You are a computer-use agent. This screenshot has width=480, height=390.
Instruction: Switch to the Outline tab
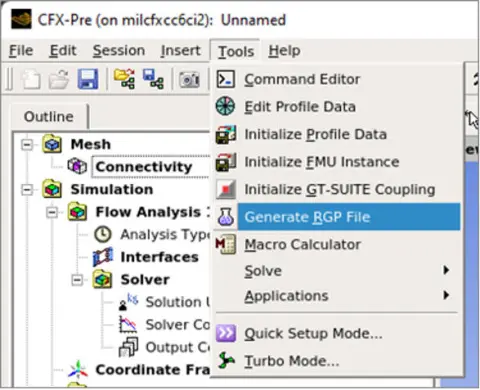tap(49, 117)
